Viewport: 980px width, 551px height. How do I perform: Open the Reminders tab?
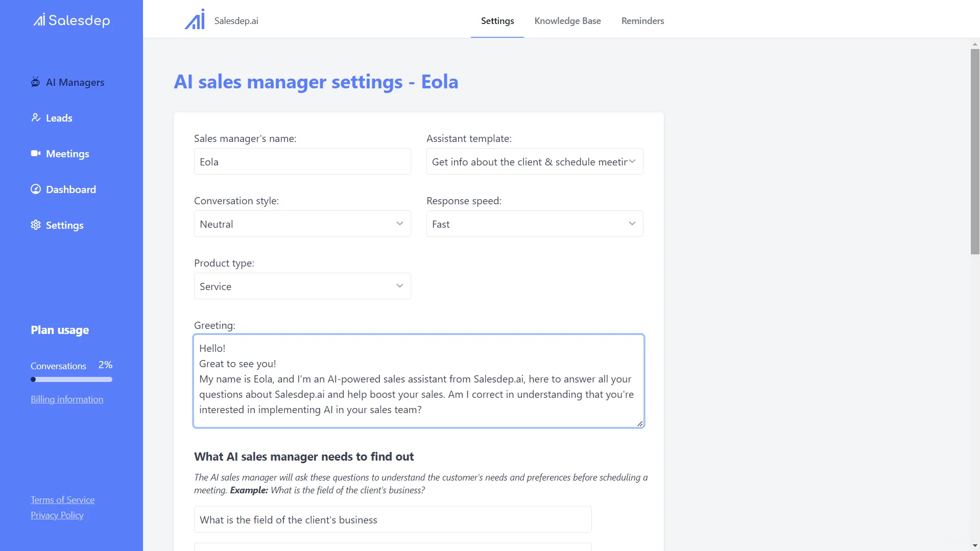click(642, 21)
